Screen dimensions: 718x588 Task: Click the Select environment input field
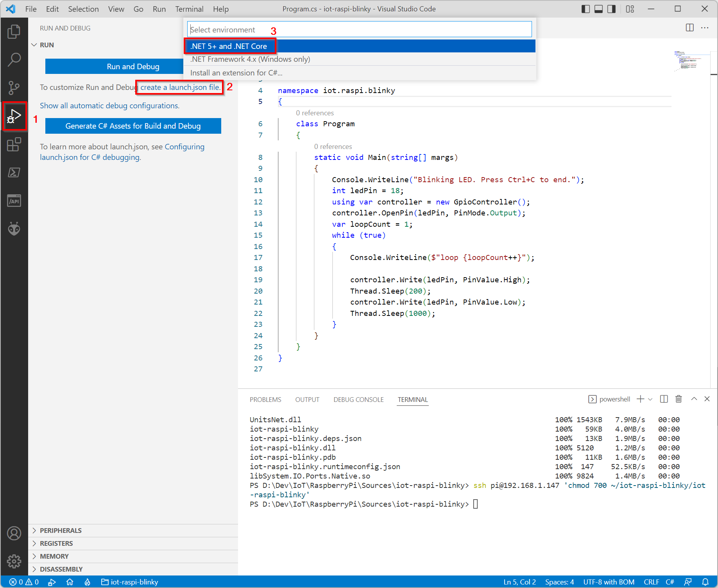[x=360, y=29]
